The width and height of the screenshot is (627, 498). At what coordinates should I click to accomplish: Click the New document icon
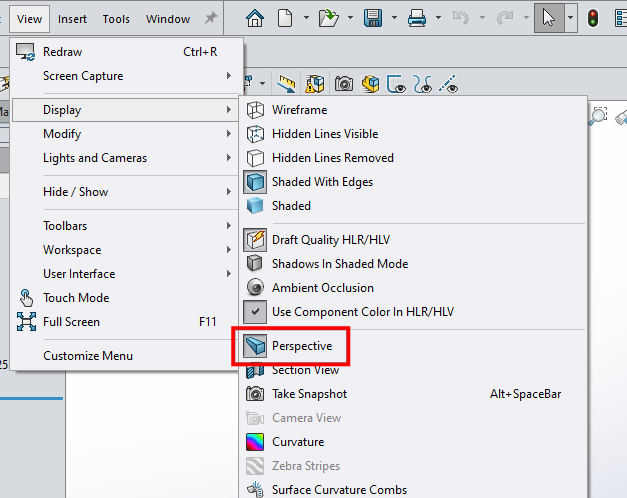[x=285, y=18]
